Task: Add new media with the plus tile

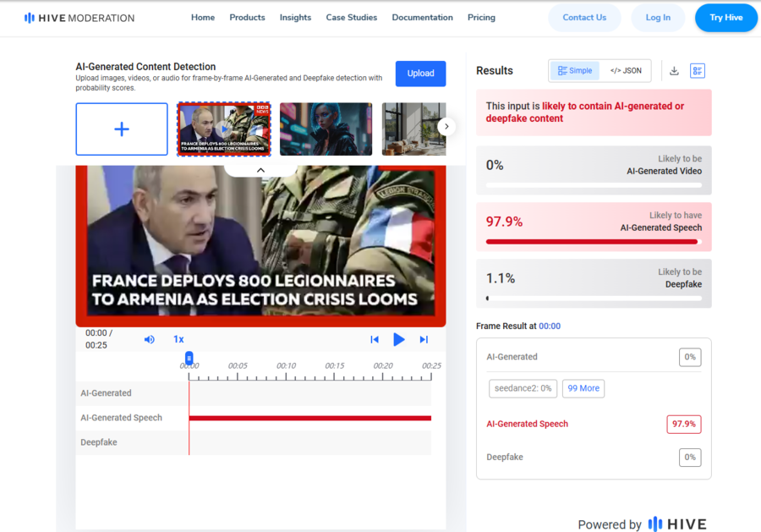Action: pos(122,129)
